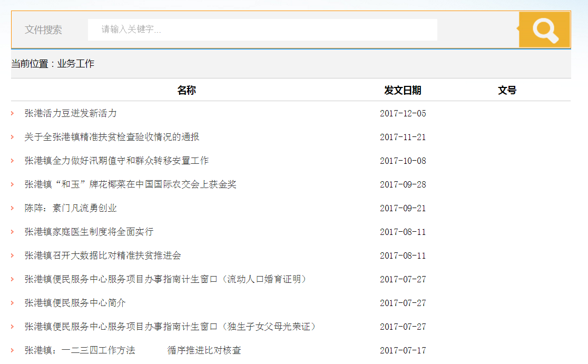Click the orange magnifier search button
This screenshot has width=588, height=364.
click(544, 29)
